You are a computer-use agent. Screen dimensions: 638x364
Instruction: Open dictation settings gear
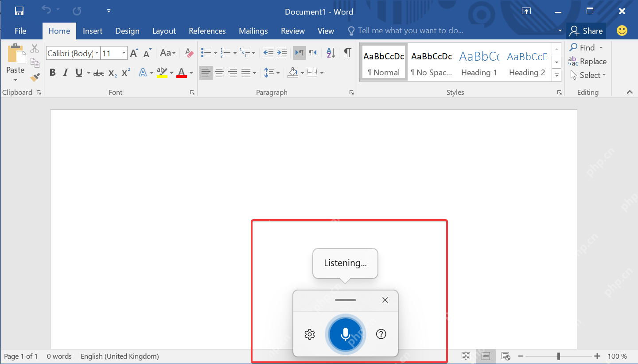click(310, 334)
